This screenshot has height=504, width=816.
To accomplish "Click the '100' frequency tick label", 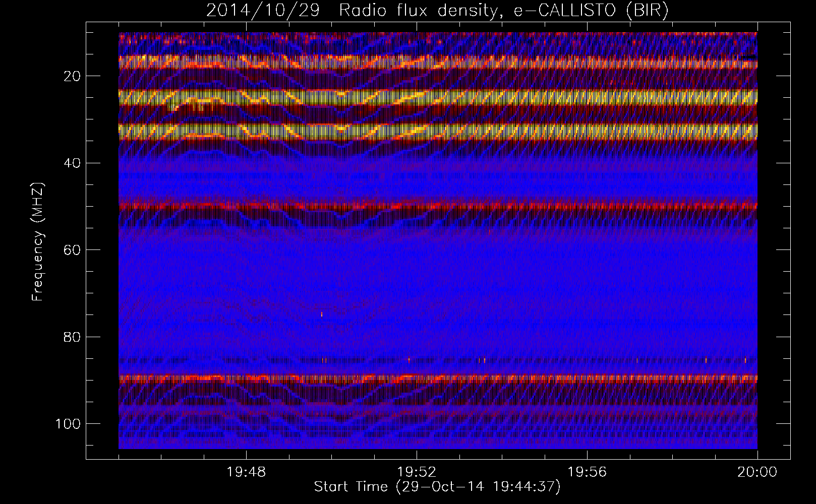I will coord(68,423).
